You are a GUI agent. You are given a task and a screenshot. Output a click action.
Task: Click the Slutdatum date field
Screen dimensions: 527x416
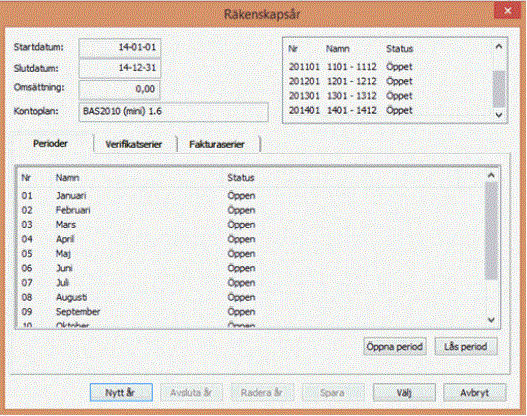[120, 69]
